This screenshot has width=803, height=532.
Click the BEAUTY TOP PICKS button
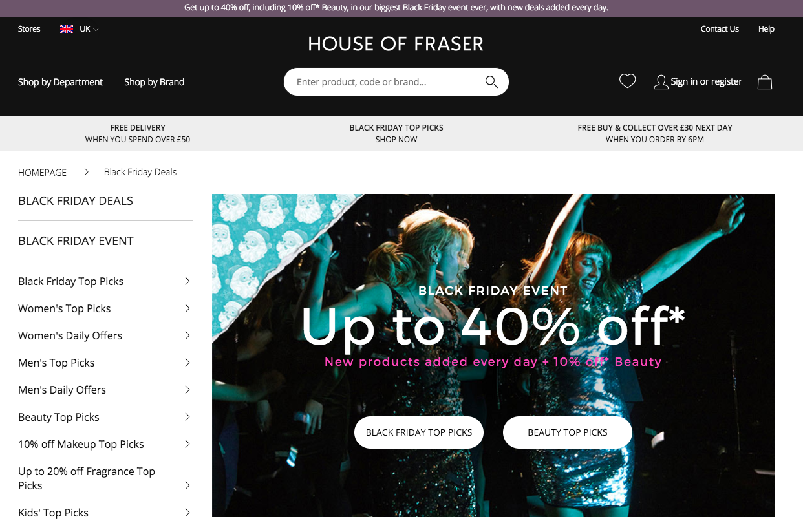pos(568,432)
